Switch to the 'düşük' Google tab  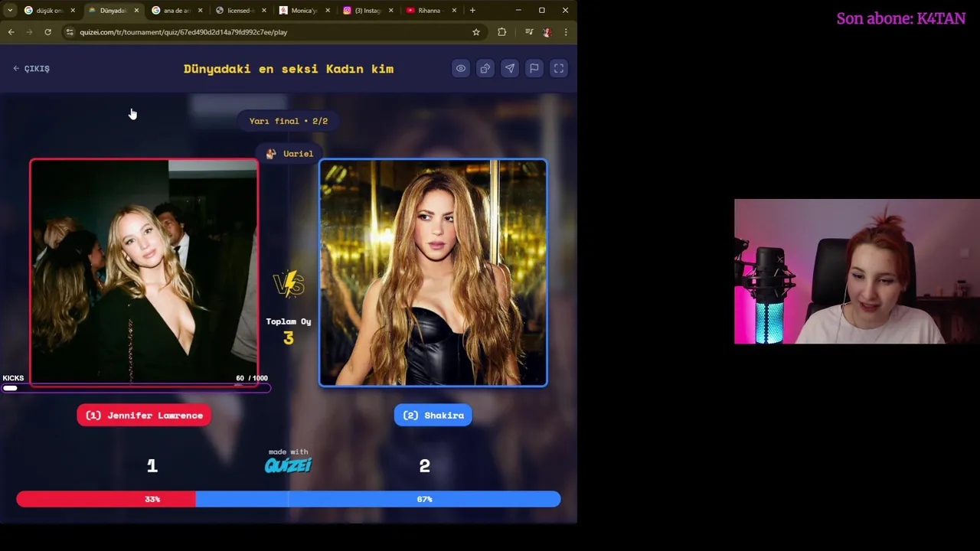[47, 11]
